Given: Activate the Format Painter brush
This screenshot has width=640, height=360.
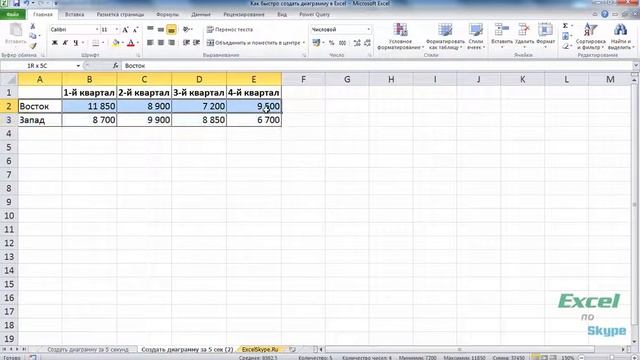Looking at the screenshot, I should [33, 46].
